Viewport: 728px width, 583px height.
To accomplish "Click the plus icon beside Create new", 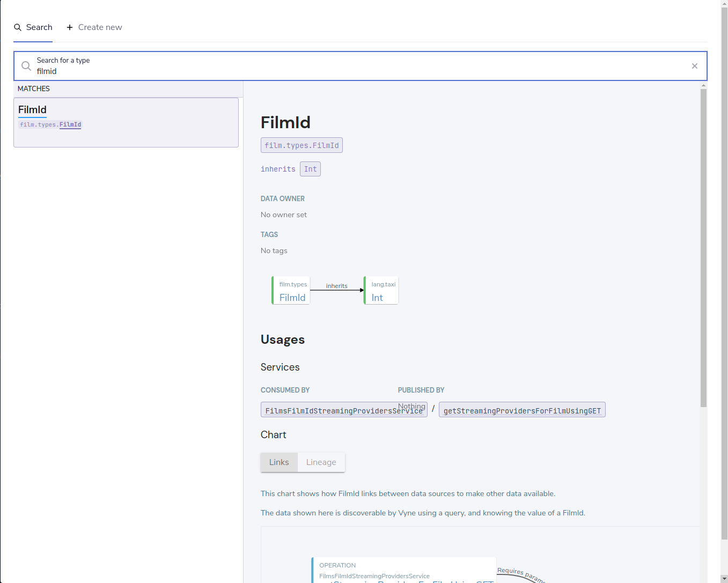I will pos(70,27).
